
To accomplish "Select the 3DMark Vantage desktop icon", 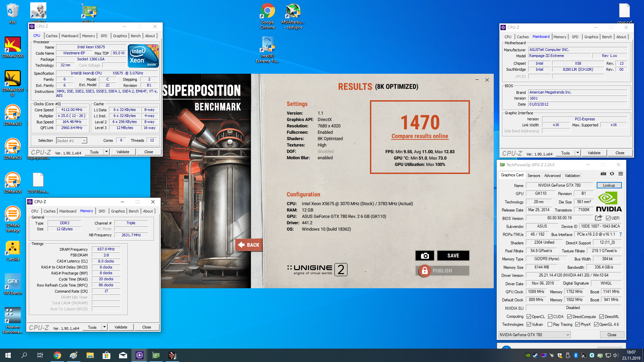I will pos(13,219).
